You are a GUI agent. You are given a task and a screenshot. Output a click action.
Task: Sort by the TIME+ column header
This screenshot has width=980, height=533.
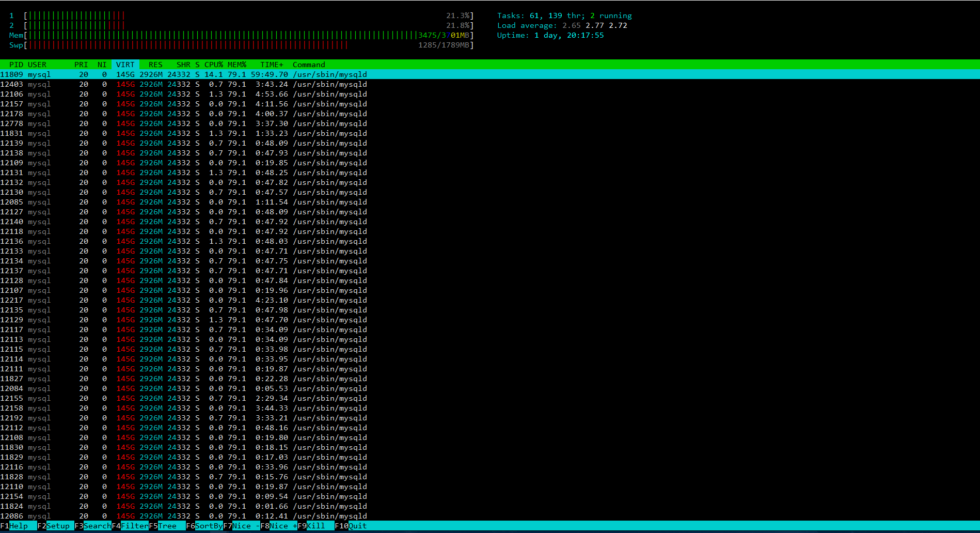[272, 65]
